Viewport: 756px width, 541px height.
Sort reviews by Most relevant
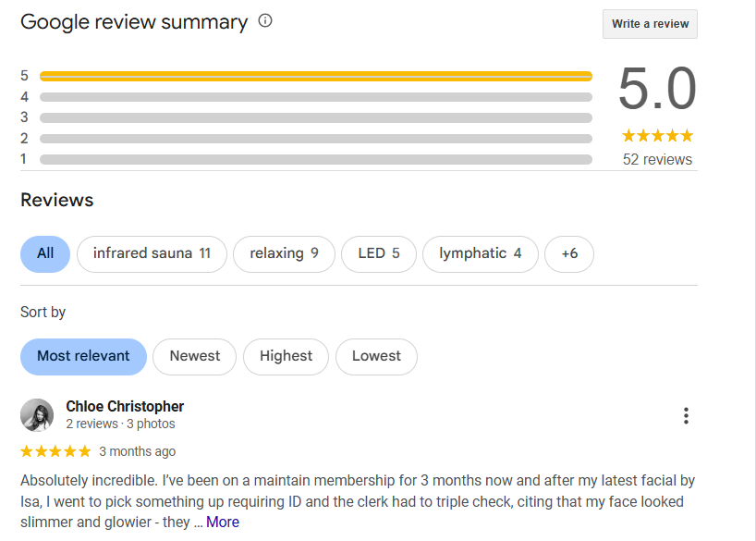[83, 356]
